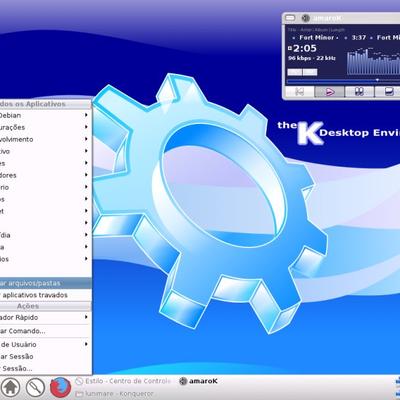
Task: Launch the screwdriver tool icon in the panel
Action: (x=36, y=387)
